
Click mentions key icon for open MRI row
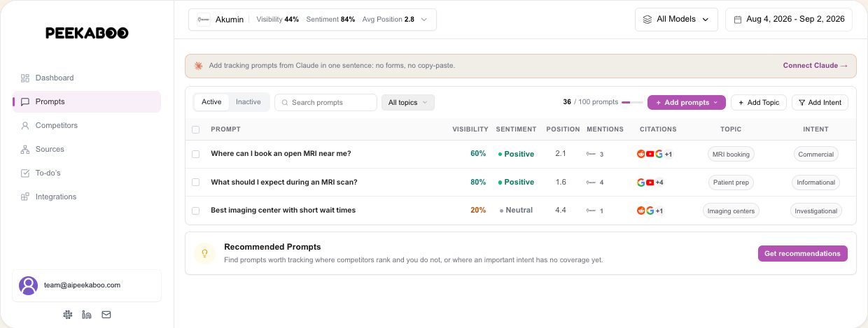(591, 154)
